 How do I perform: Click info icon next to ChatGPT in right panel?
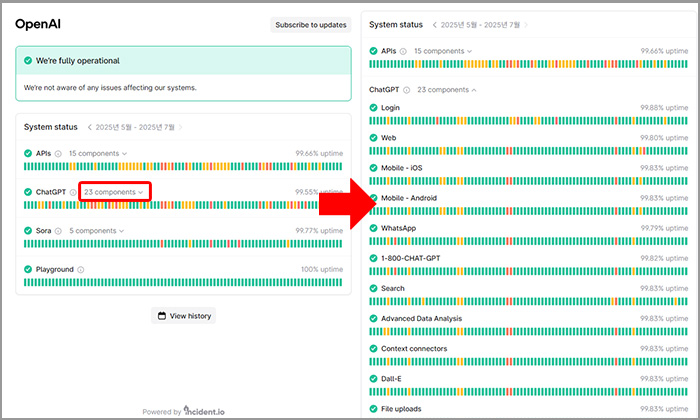[x=406, y=90]
